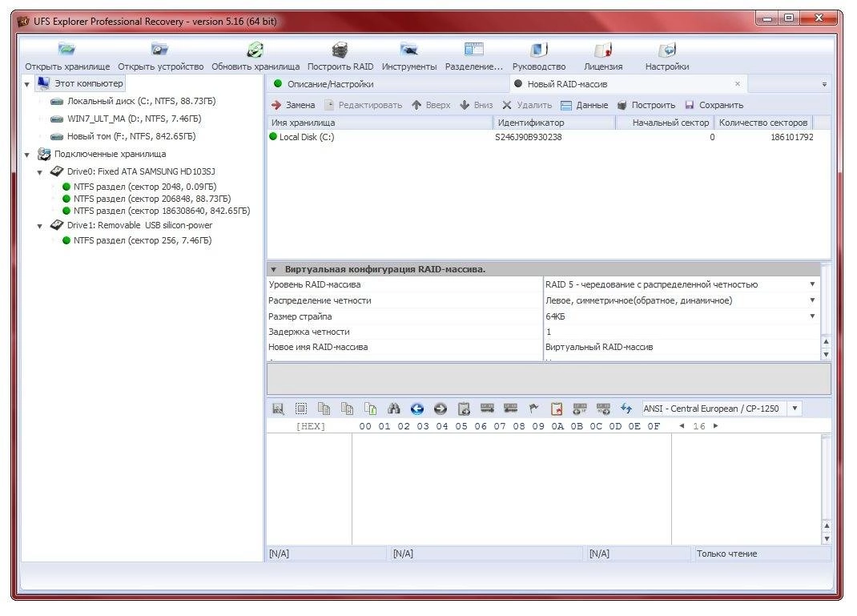
Task: Click the Обновить хранилища refresh icon
Action: coord(255,50)
